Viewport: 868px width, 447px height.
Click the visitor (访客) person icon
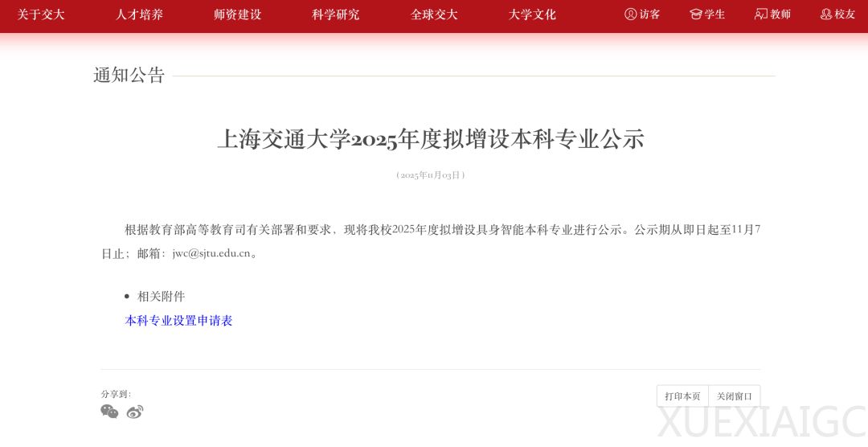coord(630,14)
